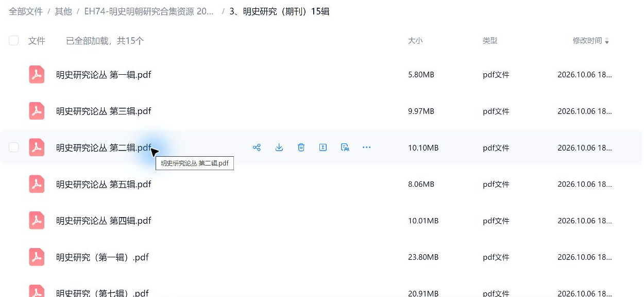Click current folder 3、明史研究（期刊）15辑
The height and width of the screenshot is (297, 644).
(279, 11)
